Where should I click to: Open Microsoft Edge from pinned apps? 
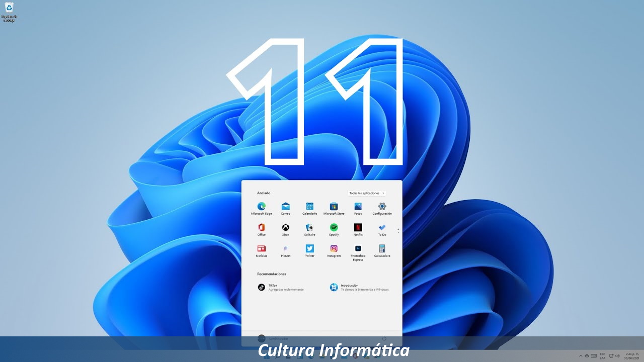click(261, 209)
